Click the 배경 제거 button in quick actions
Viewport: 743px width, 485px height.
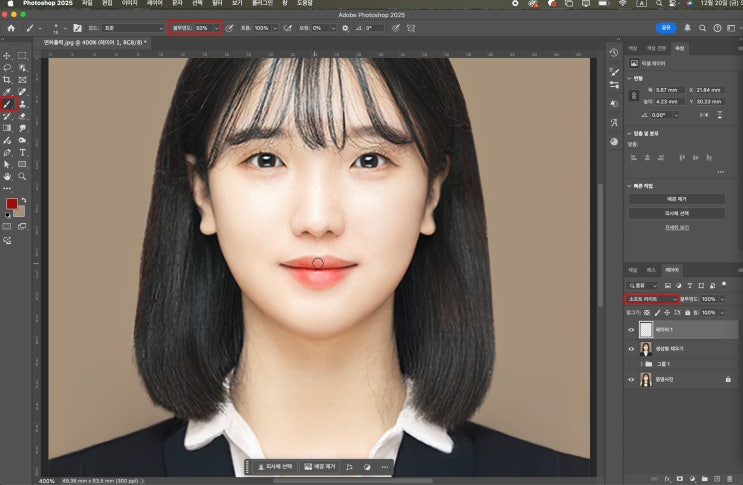(677, 199)
